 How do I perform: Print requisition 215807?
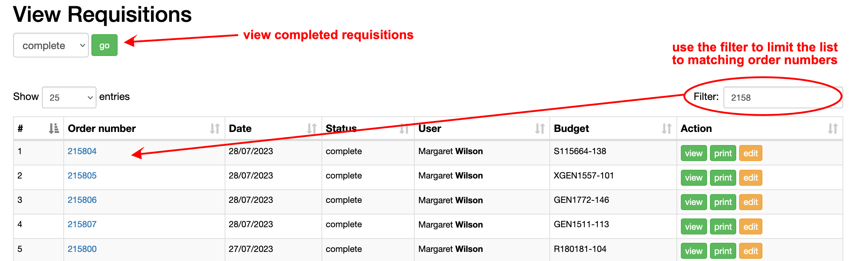pyautogui.click(x=723, y=226)
